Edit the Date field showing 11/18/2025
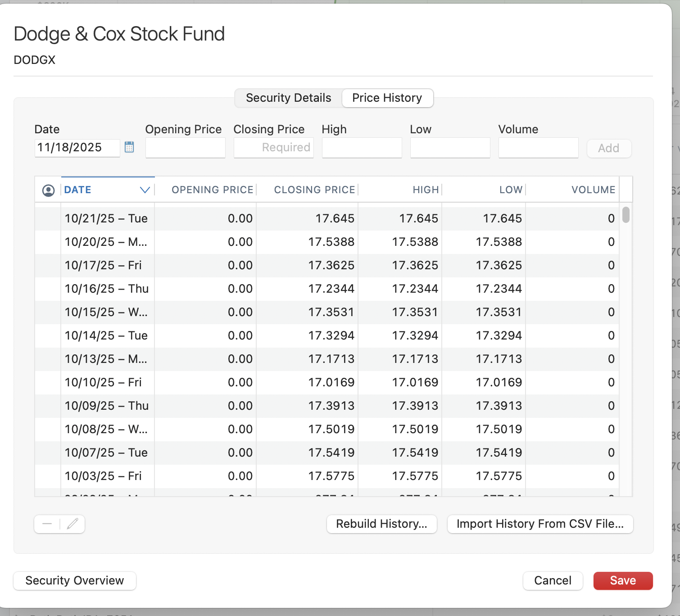Screen dimensions: 680x616 pyautogui.click(x=77, y=148)
